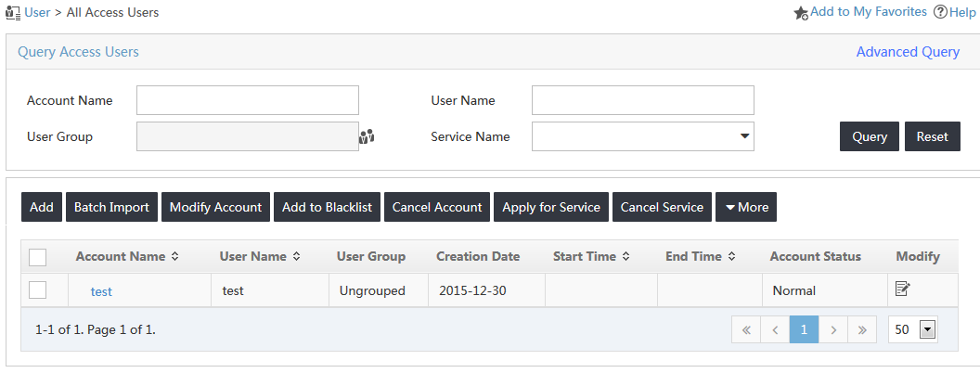The image size is (980, 373).
Task: Click the User breadcrumb icon
Action: (12, 12)
